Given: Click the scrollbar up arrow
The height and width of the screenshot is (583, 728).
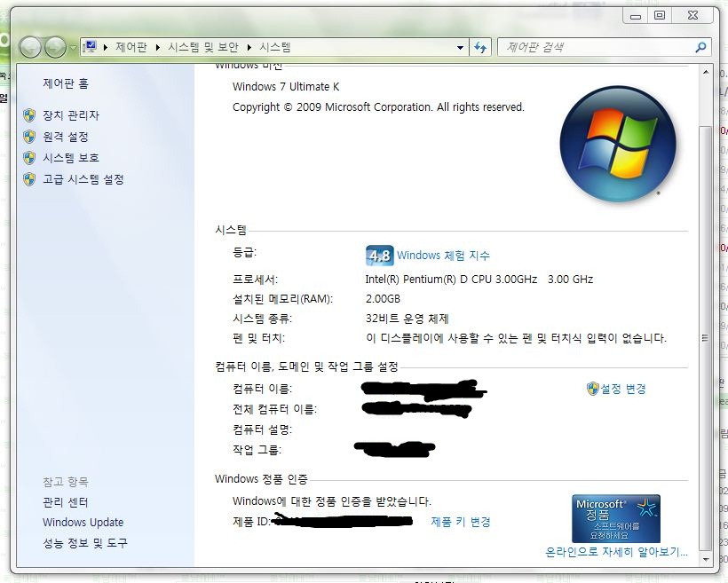Looking at the screenshot, I should click(x=706, y=72).
